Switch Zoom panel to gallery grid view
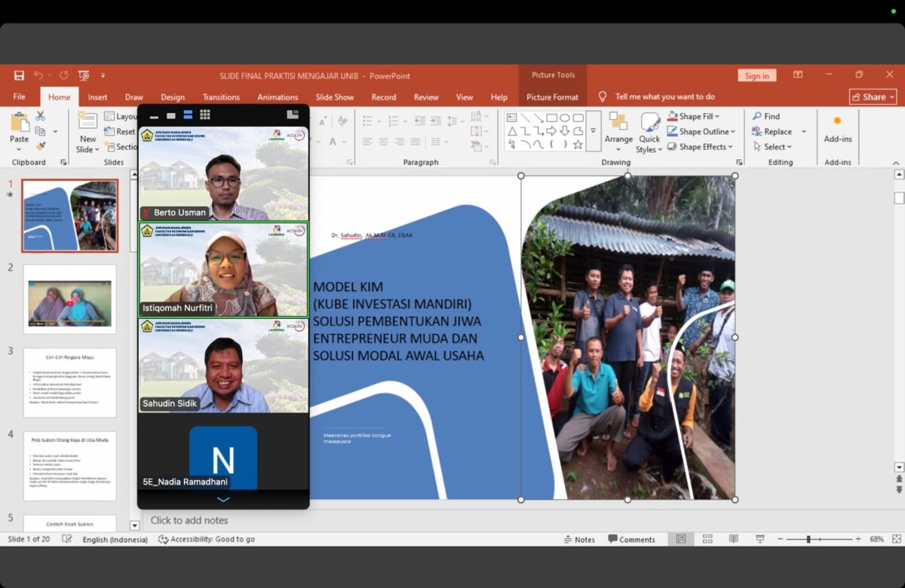This screenshot has width=905, height=588. click(x=205, y=115)
